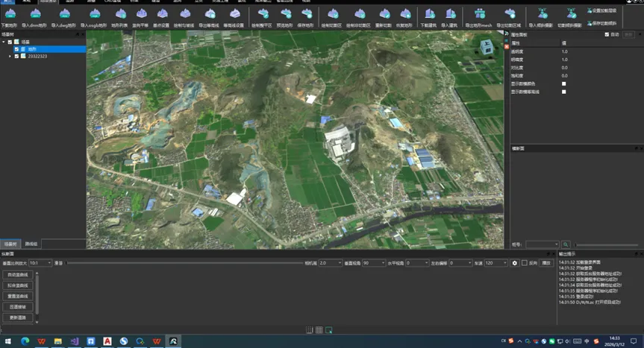Click the 更新道路 button
This screenshot has height=348, width=644.
tap(18, 317)
